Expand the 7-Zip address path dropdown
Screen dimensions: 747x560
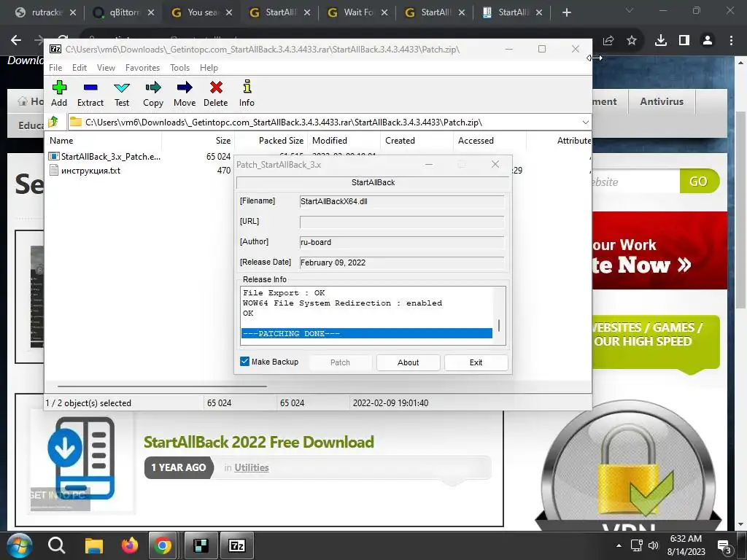(x=585, y=122)
